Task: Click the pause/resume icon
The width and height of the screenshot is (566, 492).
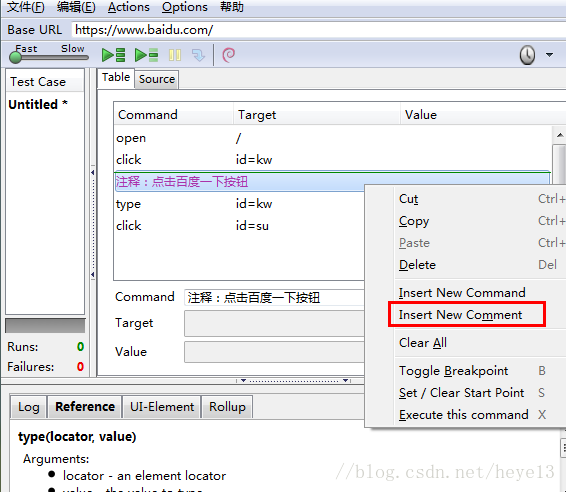Action: coord(175,55)
